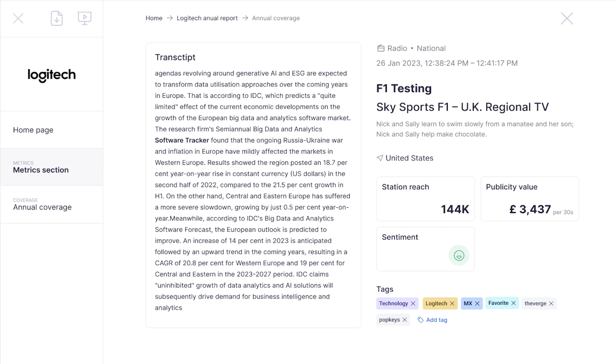Open Annual coverage in sidebar
Image resolution: width=616 pixels, height=364 pixels.
tap(52, 204)
